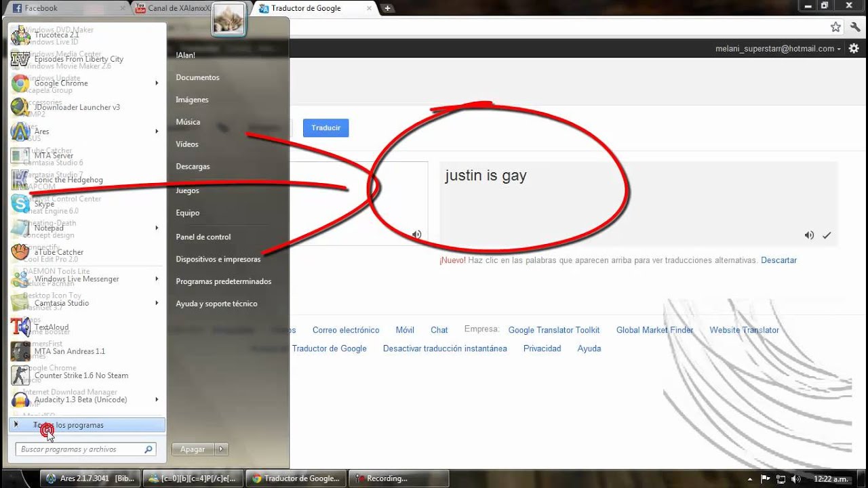Image resolution: width=868 pixels, height=488 pixels.
Task: Open Chrome wrench menu
Action: [x=856, y=27]
